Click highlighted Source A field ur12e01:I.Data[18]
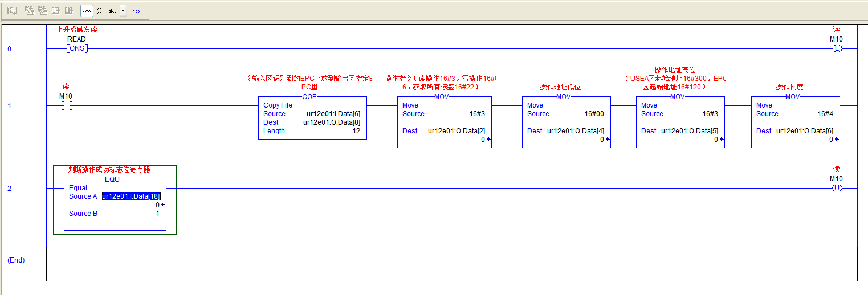 (131, 196)
